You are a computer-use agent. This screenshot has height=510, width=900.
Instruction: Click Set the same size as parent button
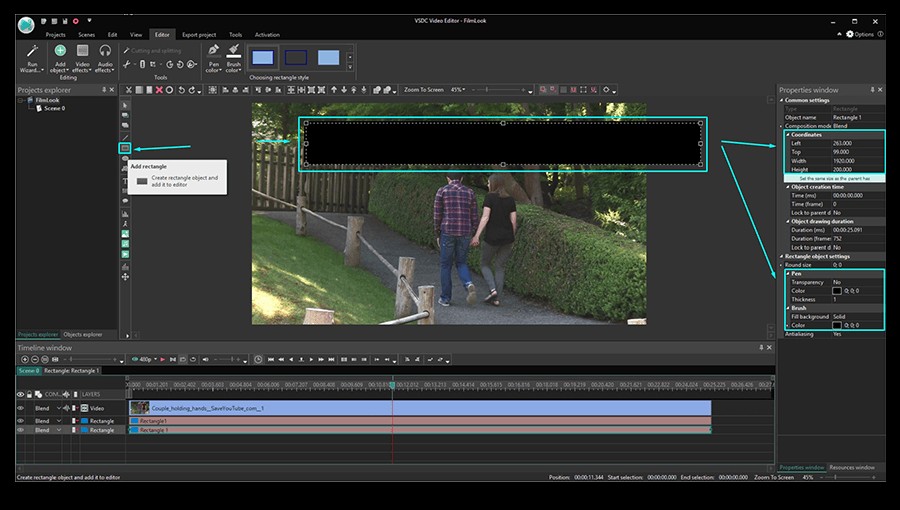[835, 178]
